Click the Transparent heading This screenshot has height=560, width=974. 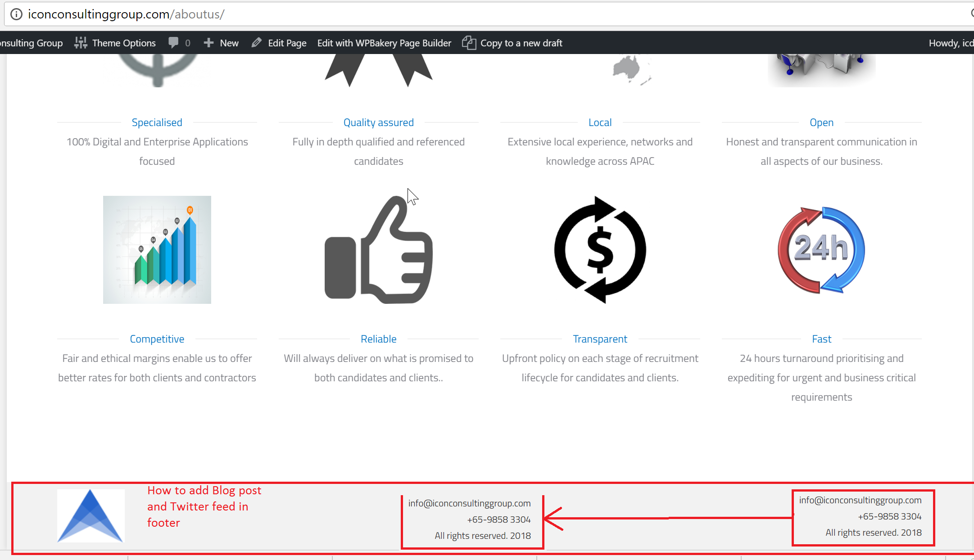click(600, 339)
